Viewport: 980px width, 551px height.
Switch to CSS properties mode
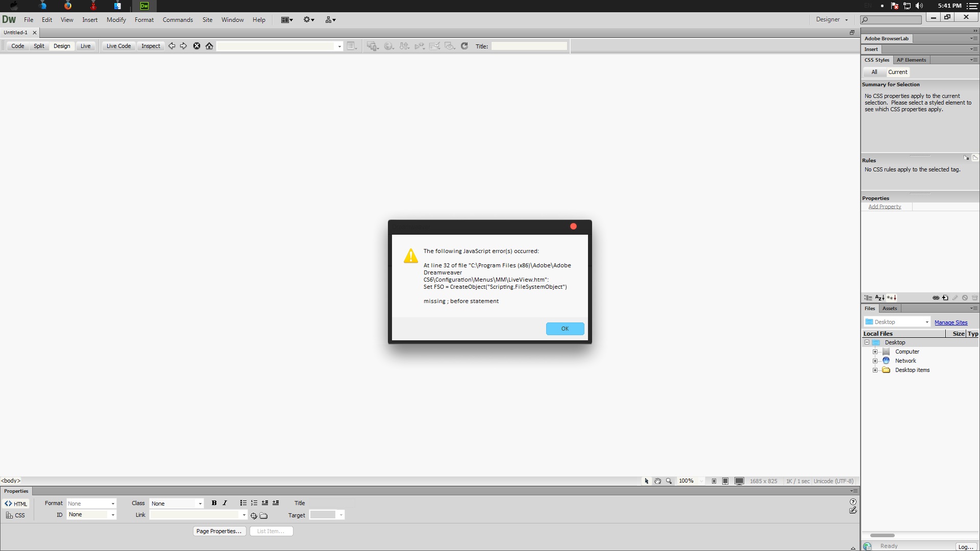(16, 515)
